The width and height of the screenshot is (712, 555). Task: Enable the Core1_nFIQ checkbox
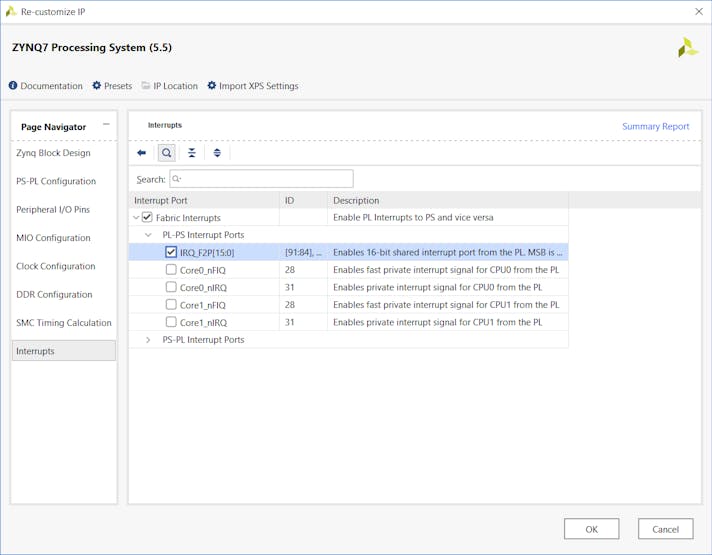(x=171, y=304)
